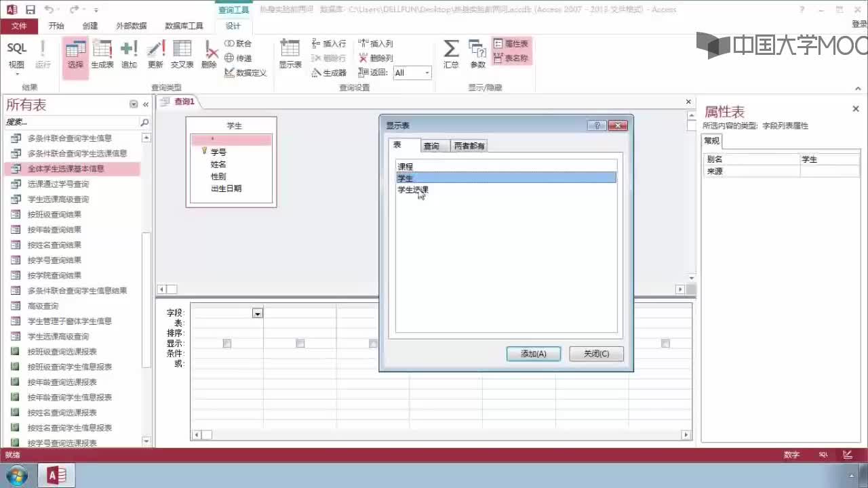Toggle 显示 checkbox in first grid column
Screen dimensions: 868x488
(x=226, y=344)
